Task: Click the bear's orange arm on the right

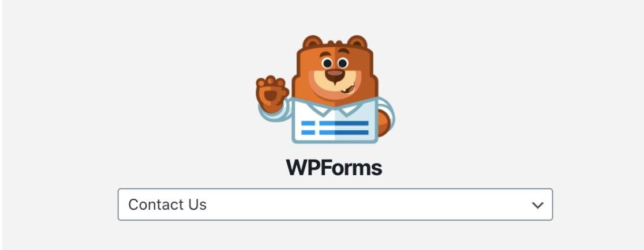Action: tap(385, 123)
